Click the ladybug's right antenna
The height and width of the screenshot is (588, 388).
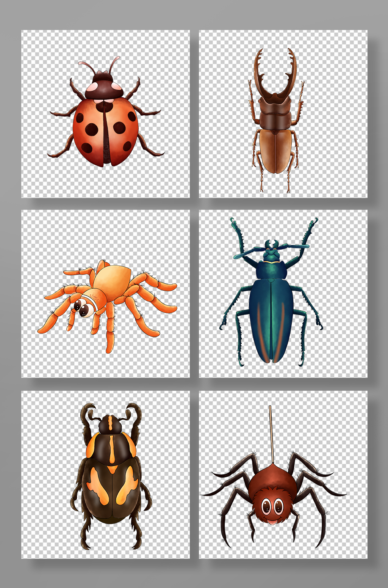[x=114, y=64]
